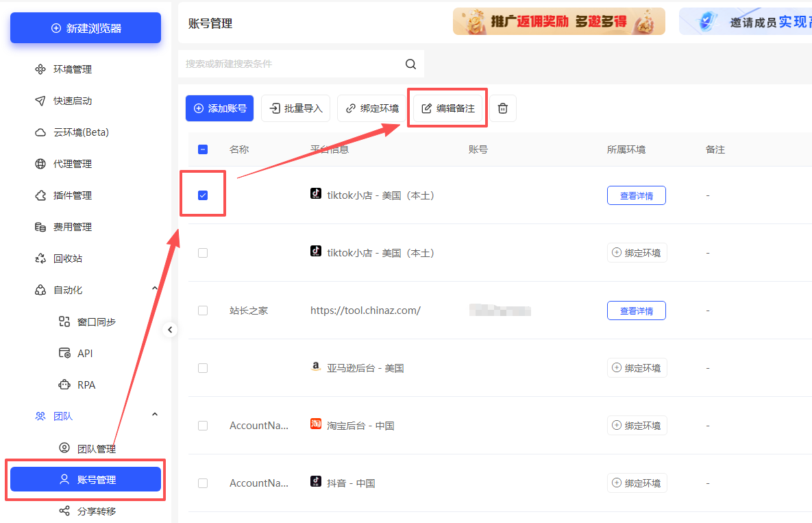Click the 添加账号 button

219,108
